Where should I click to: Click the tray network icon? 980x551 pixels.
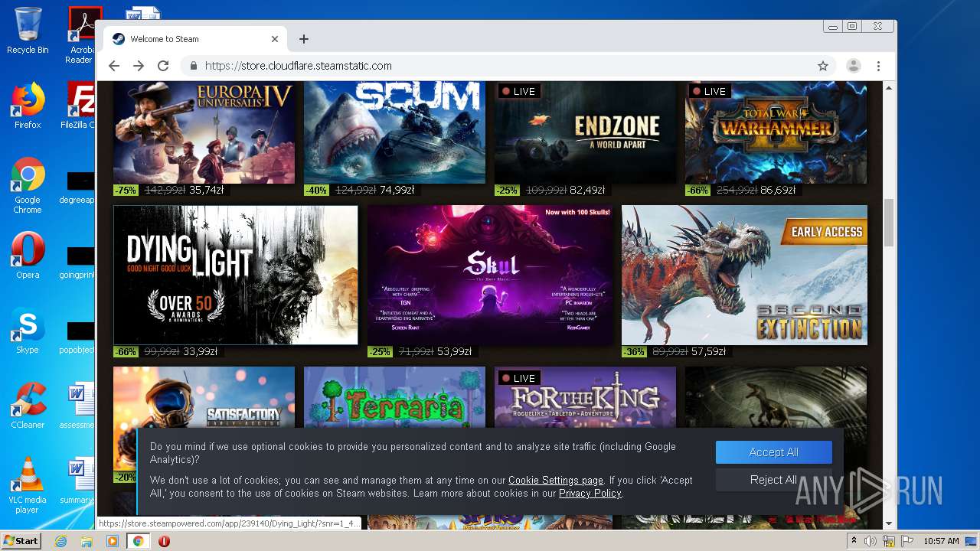[x=889, y=541]
